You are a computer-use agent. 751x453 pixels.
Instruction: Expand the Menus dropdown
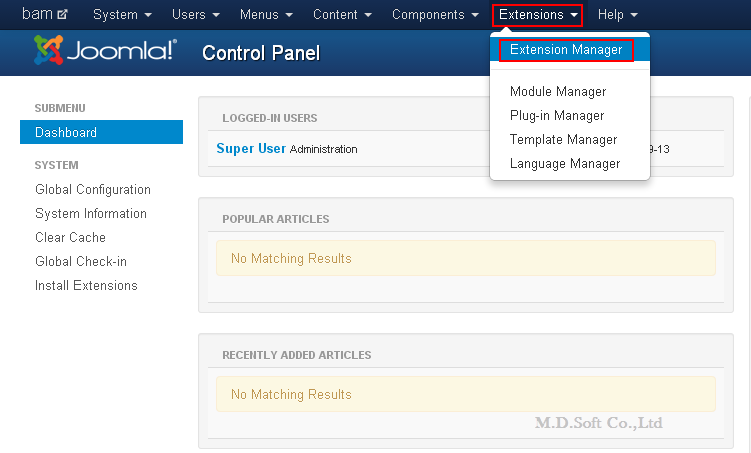tap(266, 15)
